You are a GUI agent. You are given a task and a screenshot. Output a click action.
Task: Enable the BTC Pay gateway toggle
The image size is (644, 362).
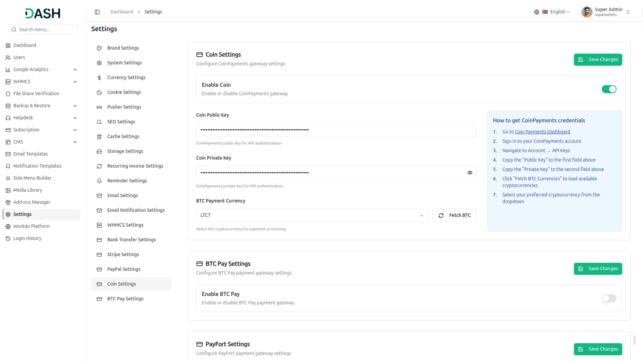(609, 298)
